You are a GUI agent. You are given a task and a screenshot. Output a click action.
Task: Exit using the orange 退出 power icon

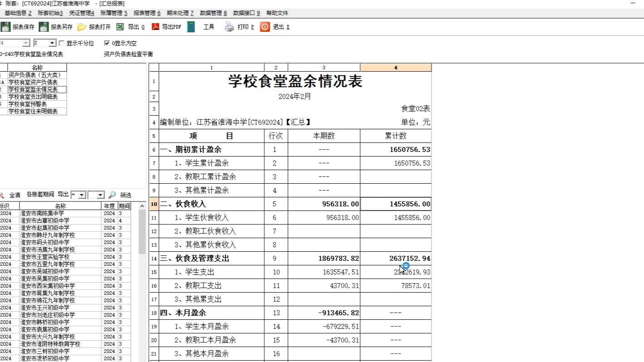pyautogui.click(x=265, y=27)
